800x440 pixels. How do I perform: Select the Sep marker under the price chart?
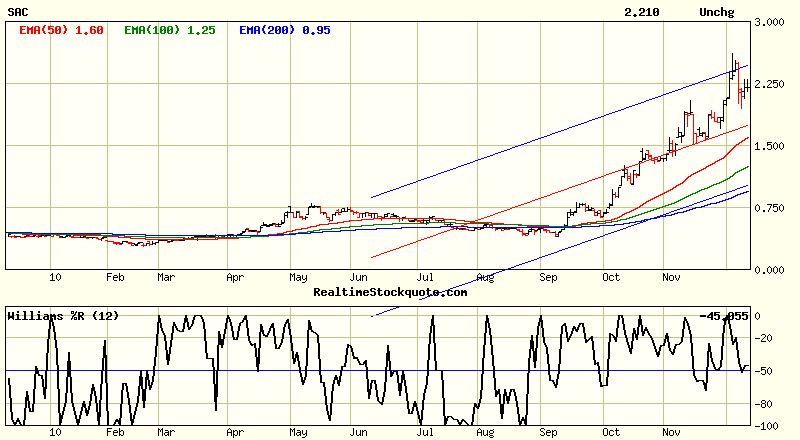pos(547,278)
